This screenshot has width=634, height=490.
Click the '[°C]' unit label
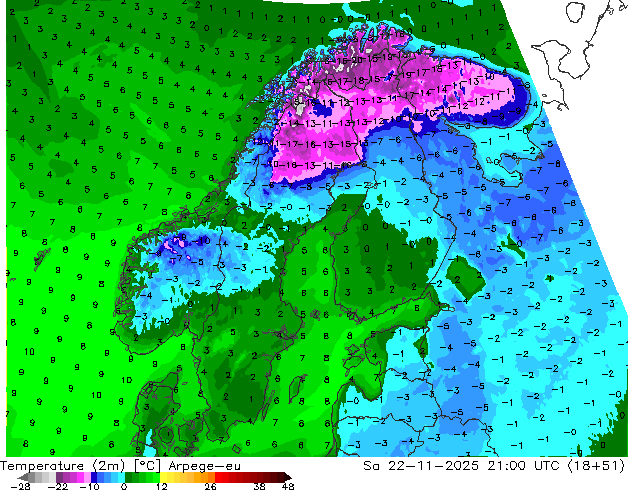[x=147, y=466]
